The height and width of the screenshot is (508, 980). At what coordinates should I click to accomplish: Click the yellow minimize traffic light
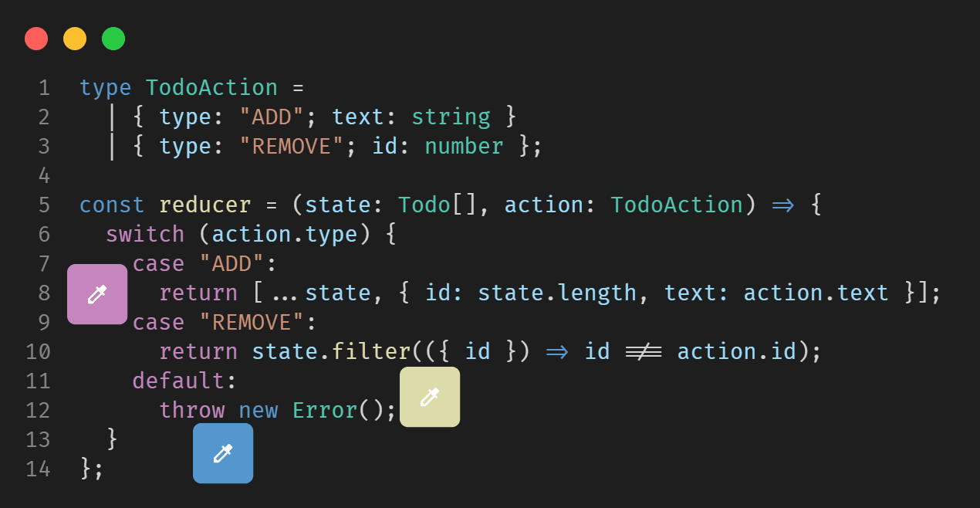pos(75,38)
